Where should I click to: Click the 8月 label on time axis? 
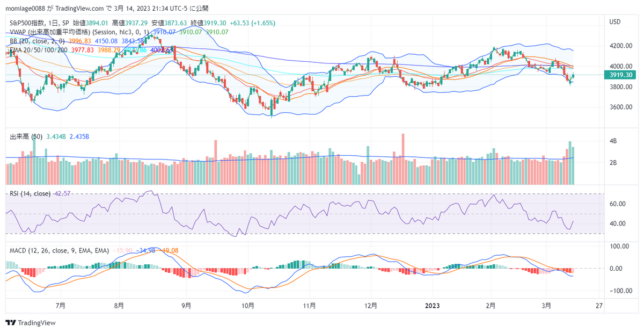point(119,305)
